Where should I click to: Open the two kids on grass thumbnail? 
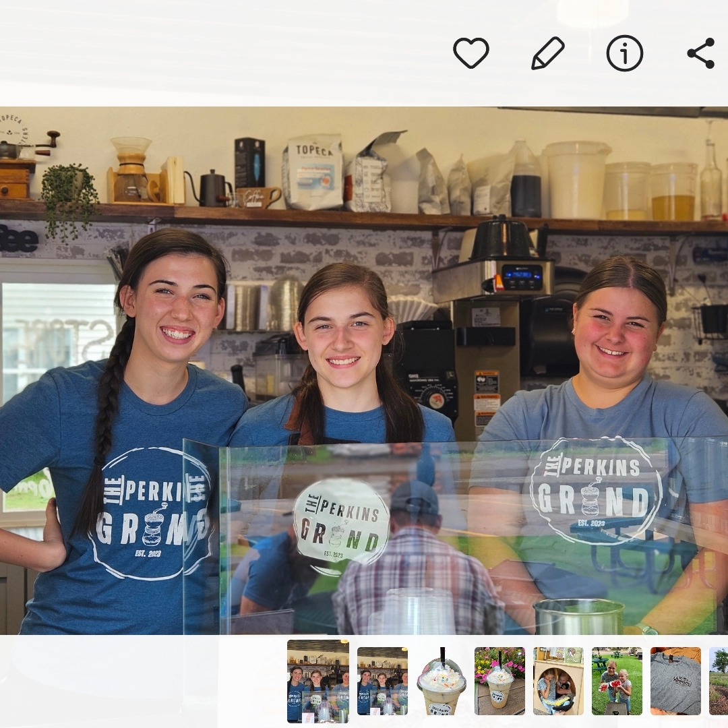click(617, 681)
